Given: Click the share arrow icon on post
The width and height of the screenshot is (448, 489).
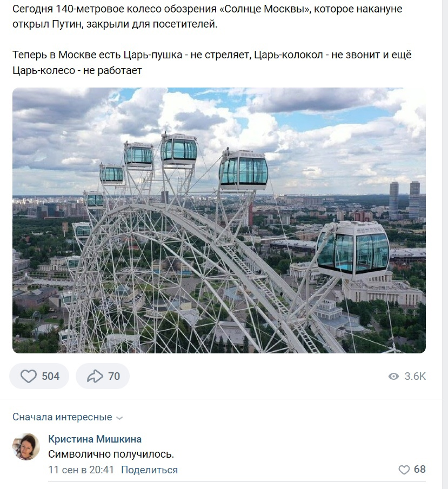Looking at the screenshot, I should [95, 376].
